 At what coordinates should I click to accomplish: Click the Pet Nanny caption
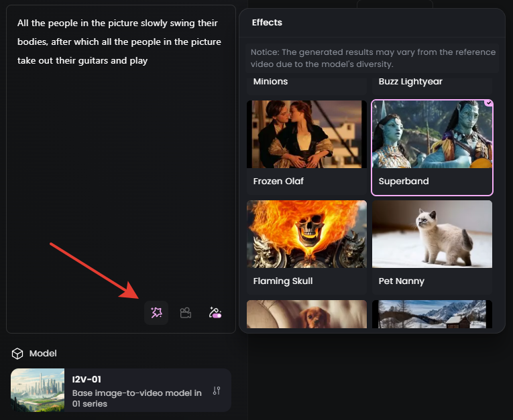pos(401,281)
